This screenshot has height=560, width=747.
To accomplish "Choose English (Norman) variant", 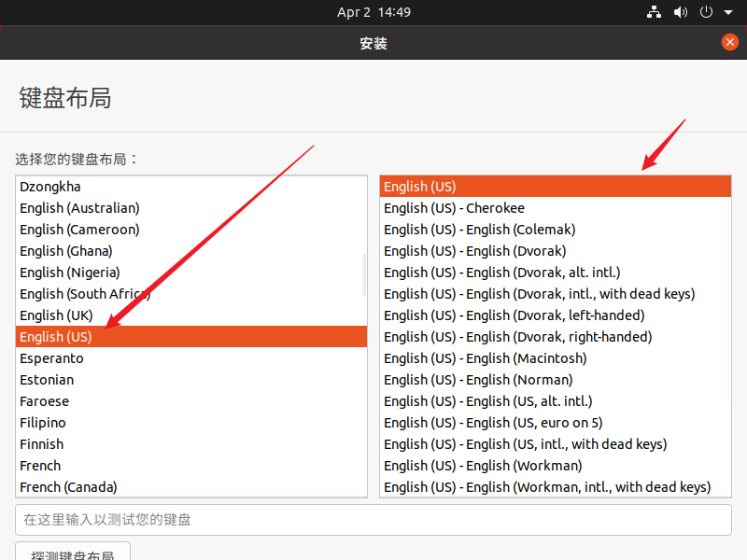I will coord(556,380).
